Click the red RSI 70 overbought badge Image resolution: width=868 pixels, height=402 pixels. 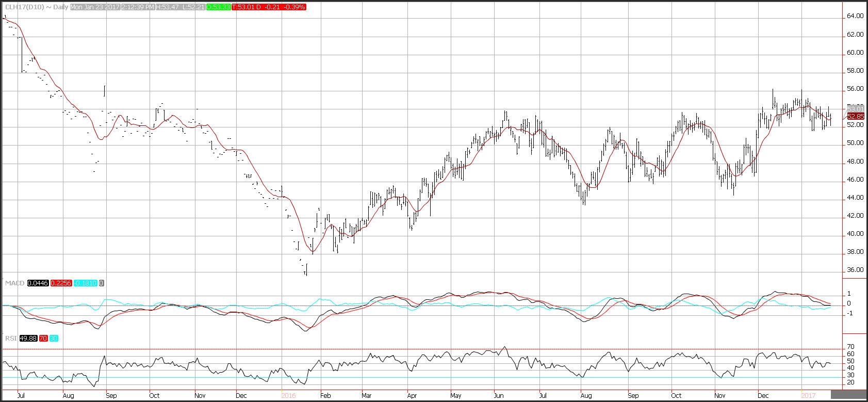point(43,339)
